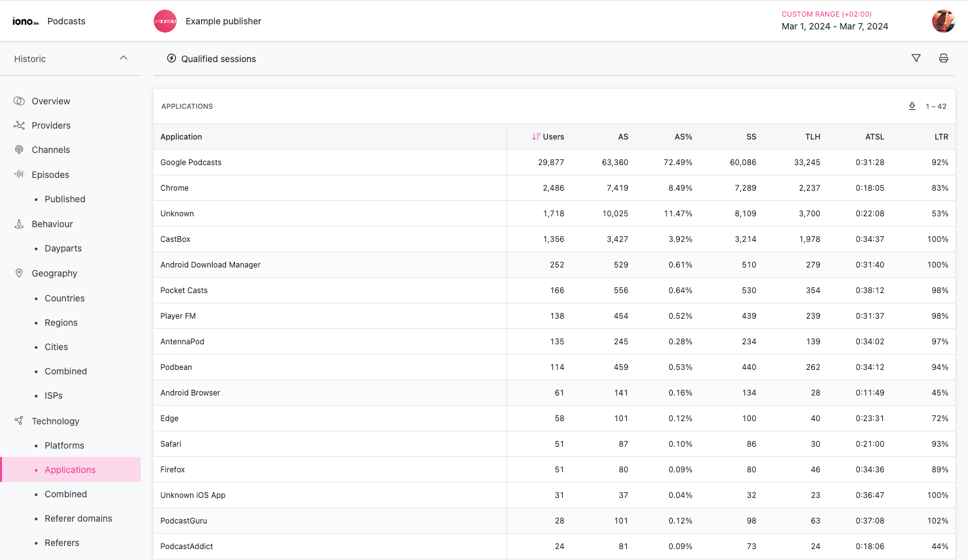Image resolution: width=968 pixels, height=560 pixels.
Task: Click the Channels icon in sidebar
Action: pos(19,150)
